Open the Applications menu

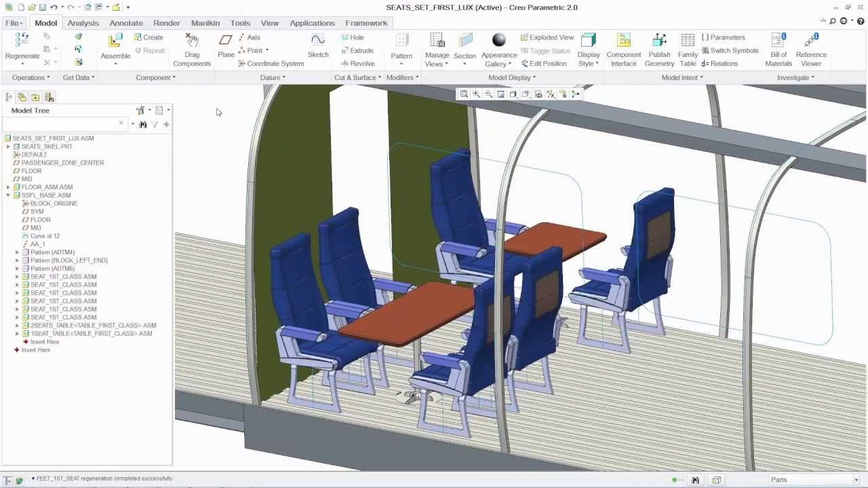coord(312,22)
